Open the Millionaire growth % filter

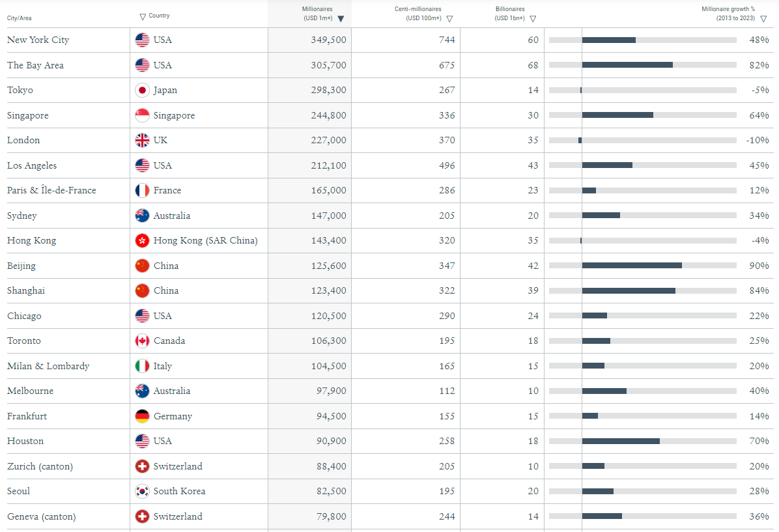tap(763, 18)
